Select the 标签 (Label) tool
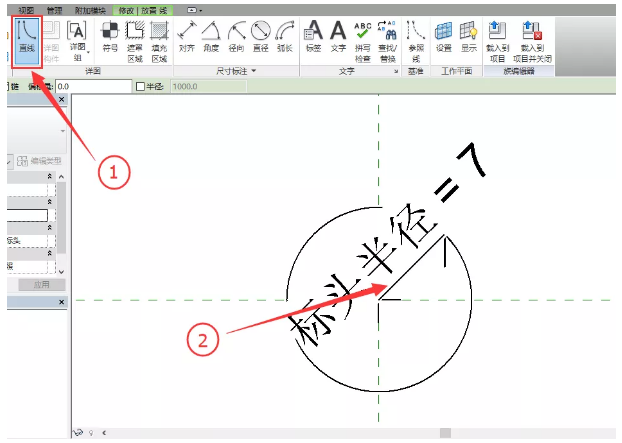 (x=313, y=37)
